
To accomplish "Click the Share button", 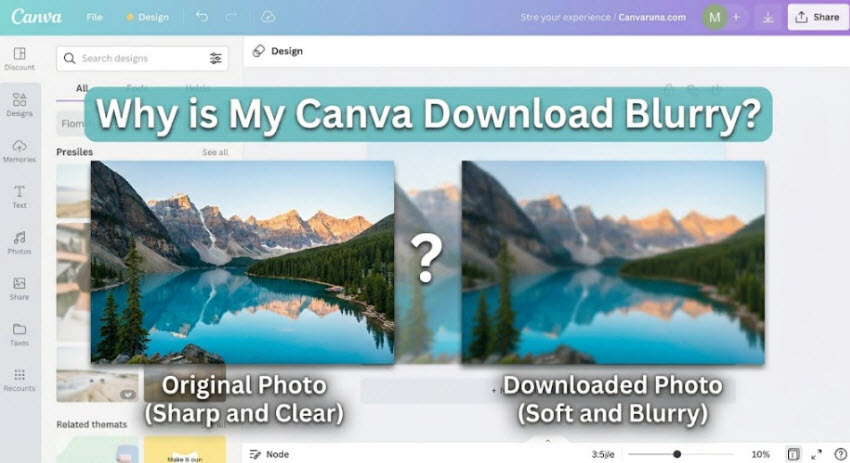I will [817, 17].
